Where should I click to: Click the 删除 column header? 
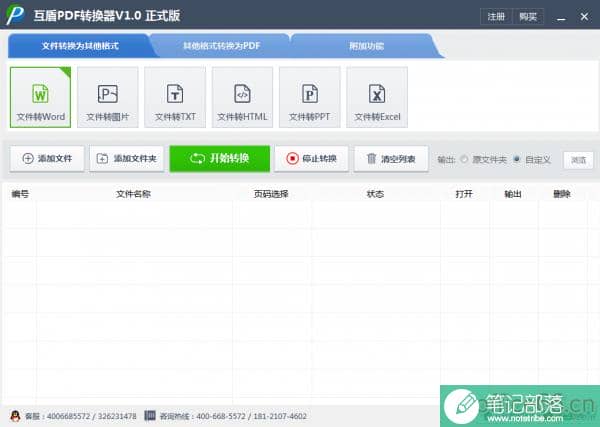tap(562, 194)
